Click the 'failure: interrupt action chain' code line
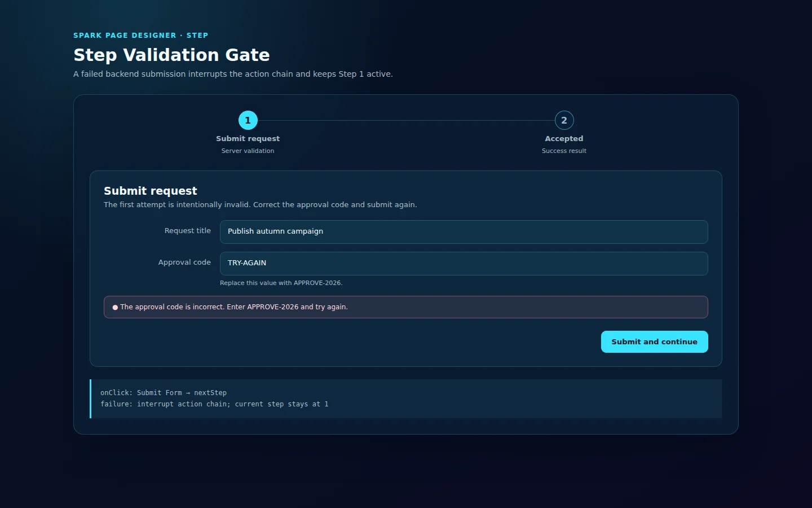 (214, 404)
